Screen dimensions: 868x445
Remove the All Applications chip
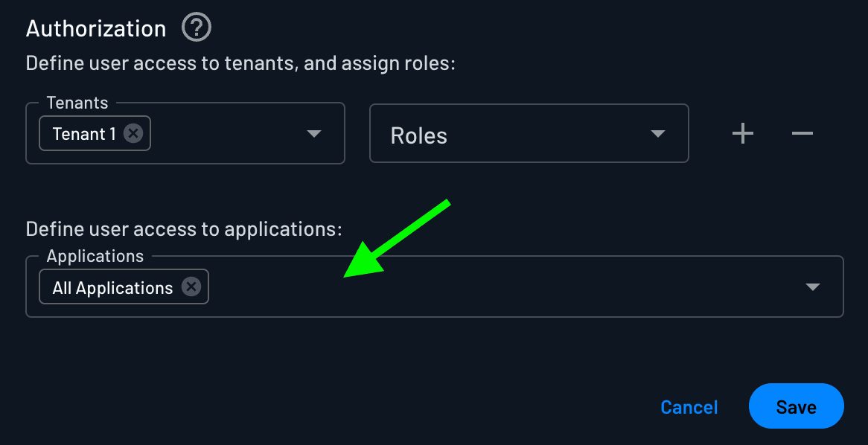tap(192, 286)
